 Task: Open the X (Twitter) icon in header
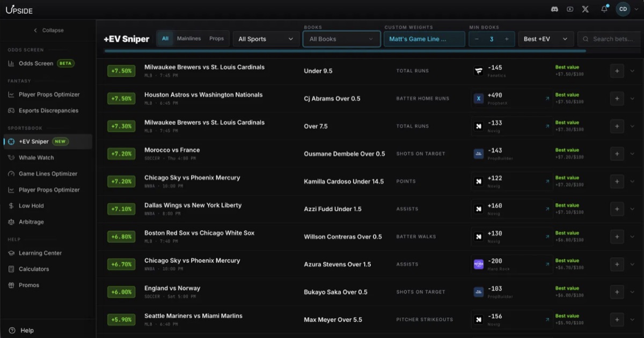(x=586, y=9)
